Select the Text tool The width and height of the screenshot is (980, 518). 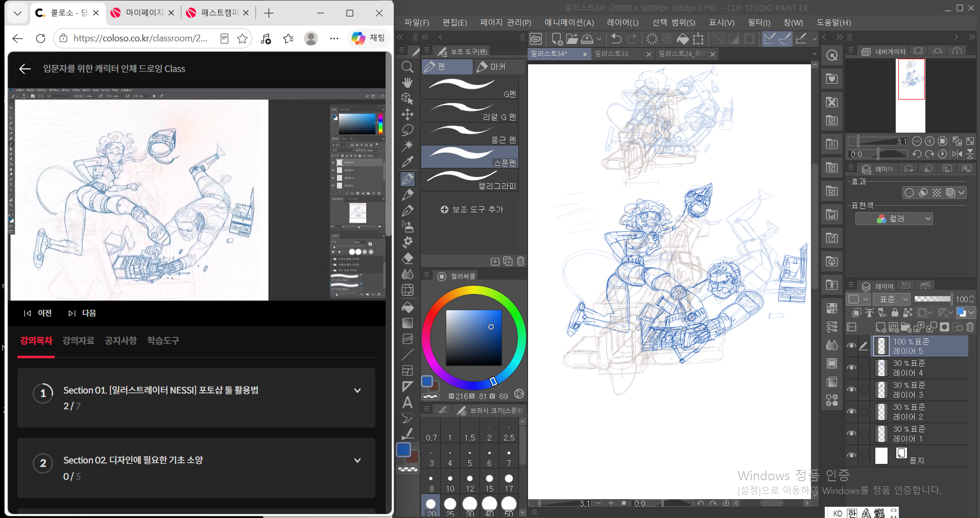pos(407,402)
